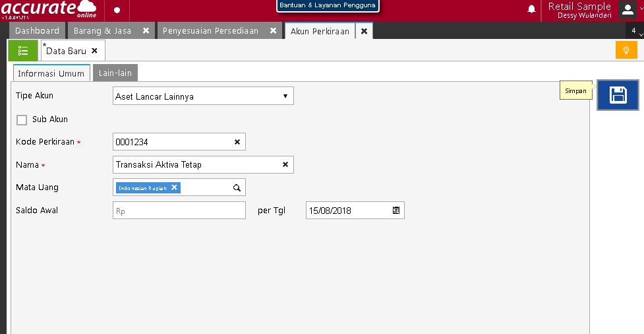Click the user profile avatar icon
Screen dimensions: 644x334
[x=628, y=9]
